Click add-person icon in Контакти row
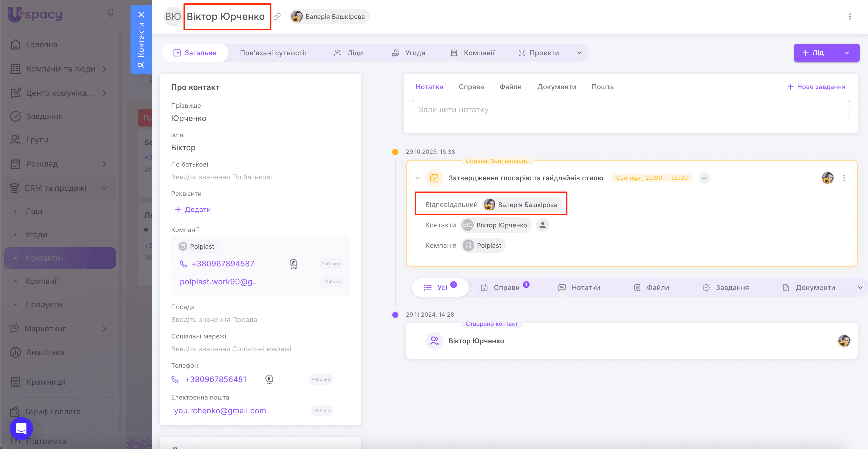This screenshot has height=449, width=868. (x=542, y=225)
